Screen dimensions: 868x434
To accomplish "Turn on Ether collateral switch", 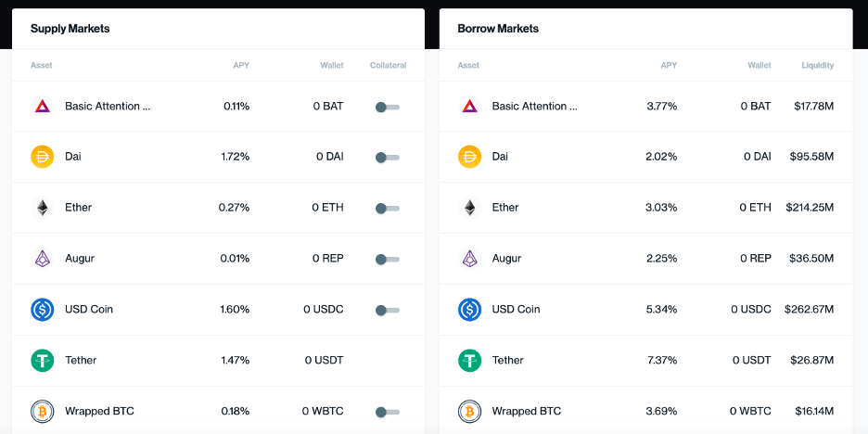I will [x=388, y=209].
